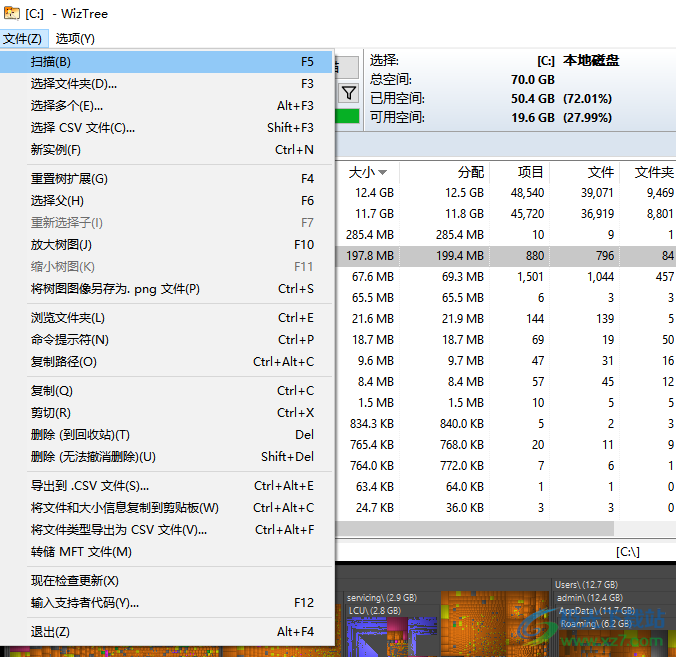Open 输入支持者代码(Y)... entry
The height and width of the screenshot is (657, 676).
pos(166,603)
